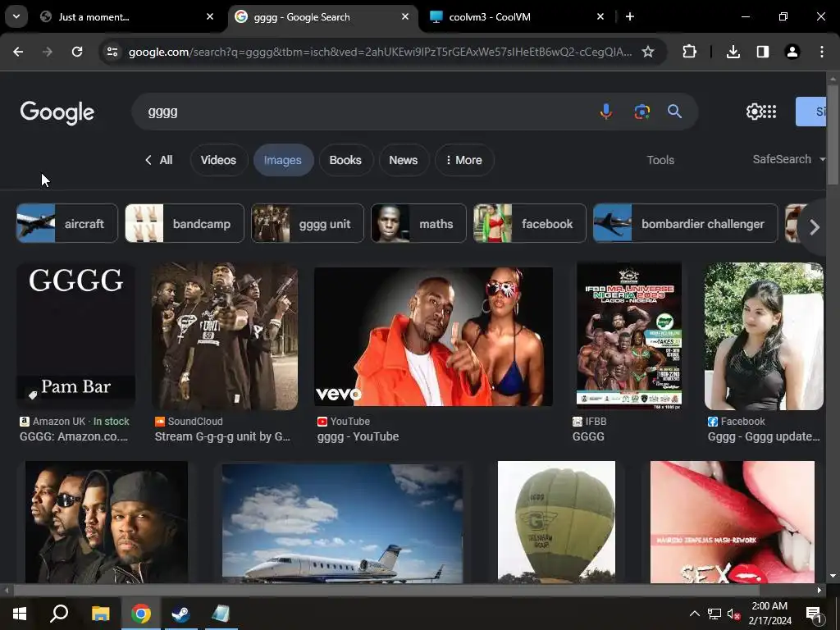Reload the current page
This screenshot has height=630, width=840.
77,52
